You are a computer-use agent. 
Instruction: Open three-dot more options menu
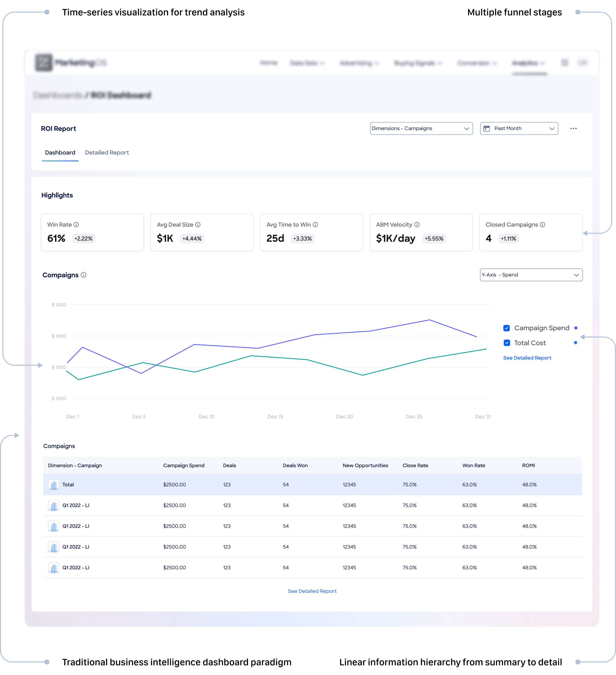(573, 129)
